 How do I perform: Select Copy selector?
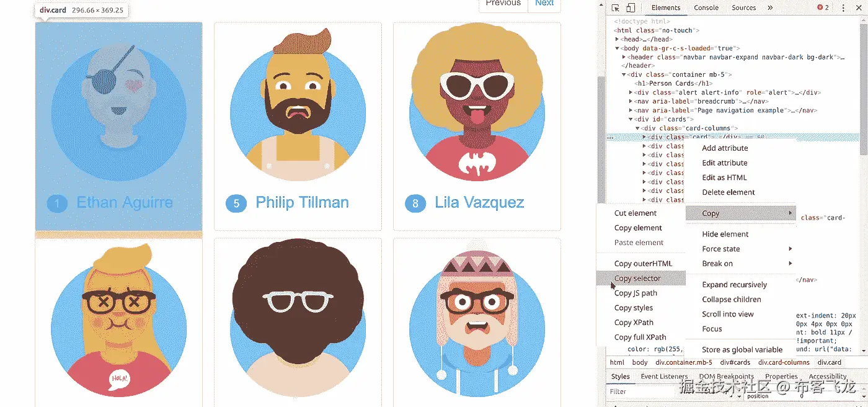[x=641, y=279]
